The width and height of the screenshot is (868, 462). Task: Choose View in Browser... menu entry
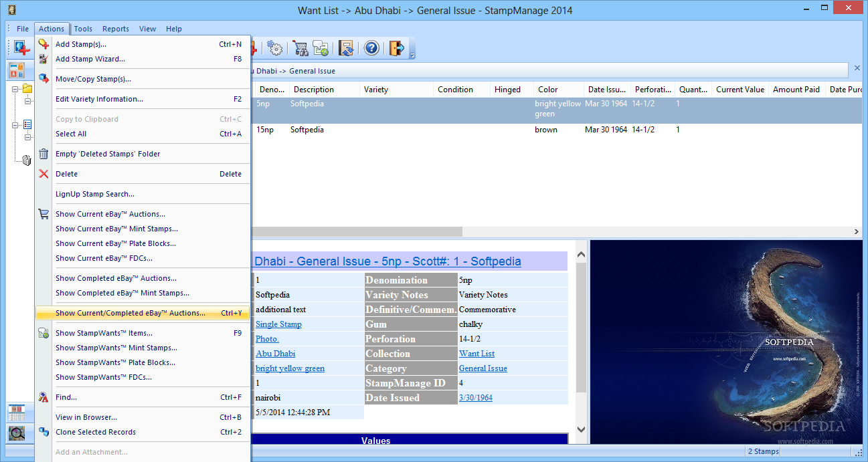coord(143,417)
